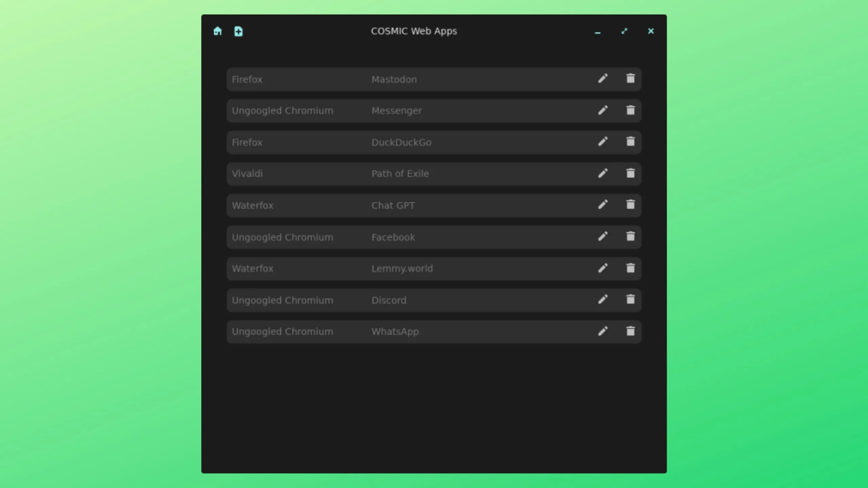Viewport: 868px width, 488px height.
Task: Select the Discord app name
Action: pos(389,300)
